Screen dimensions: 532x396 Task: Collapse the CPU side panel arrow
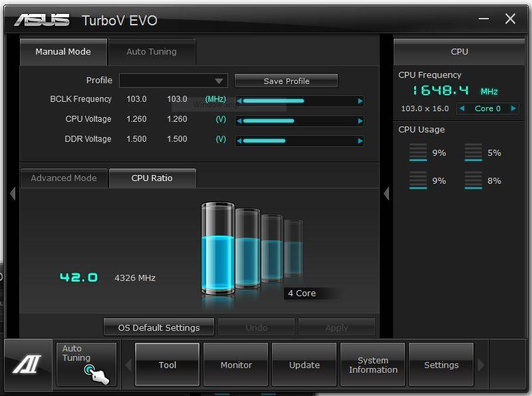[386, 194]
